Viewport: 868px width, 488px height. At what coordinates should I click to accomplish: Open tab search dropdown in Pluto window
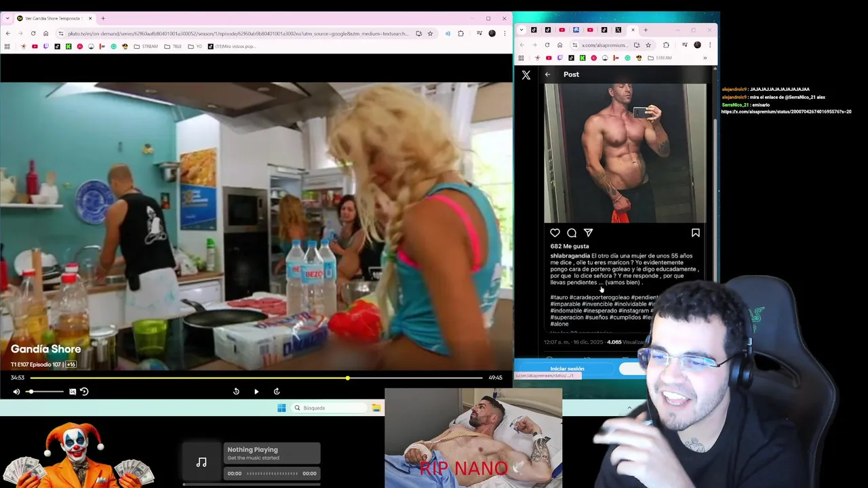(7, 18)
